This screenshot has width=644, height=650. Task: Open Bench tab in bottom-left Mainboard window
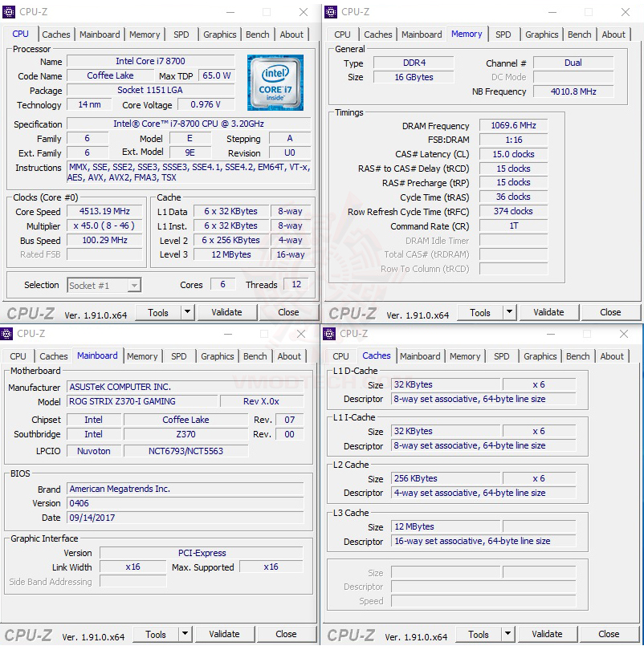(255, 356)
